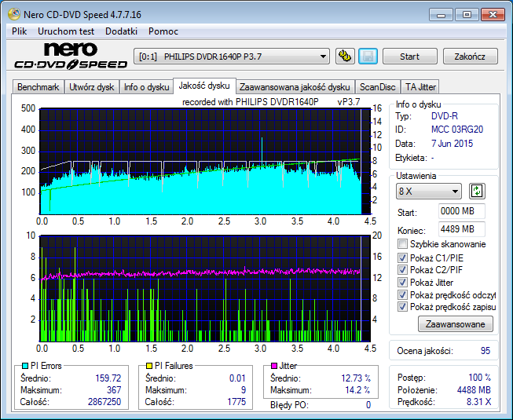Click PI Errors total 2867250
Image resolution: width=513 pixels, height=420 pixels.
104,402
